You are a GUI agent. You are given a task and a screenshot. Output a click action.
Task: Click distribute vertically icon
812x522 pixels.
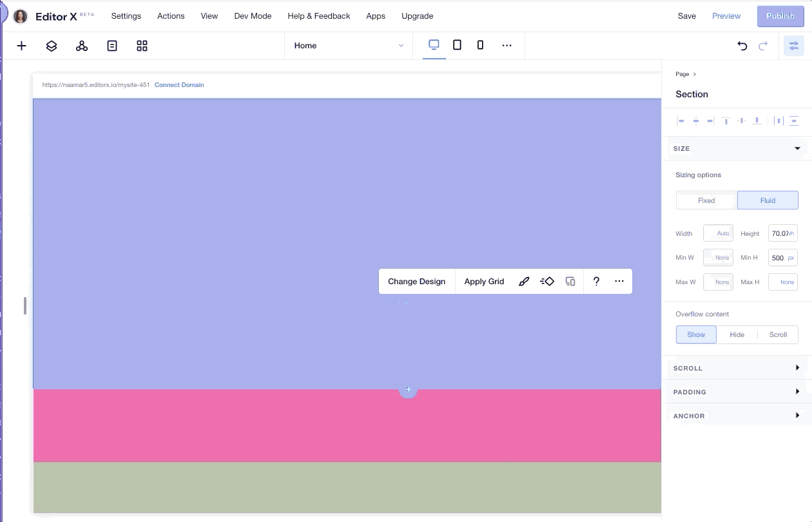pyautogui.click(x=794, y=121)
